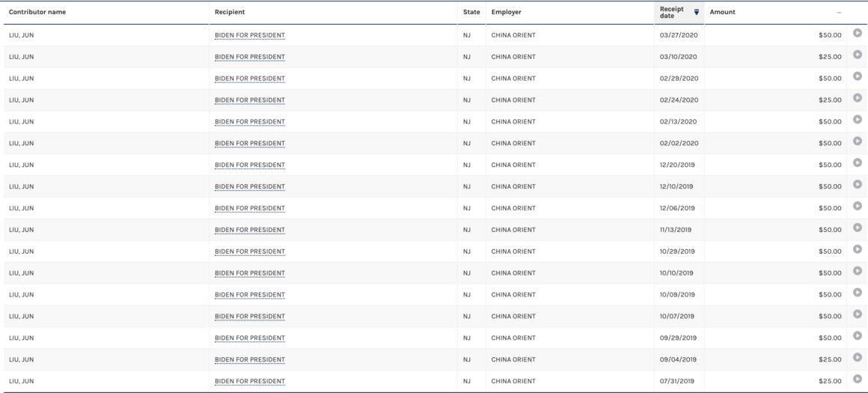Follow Biden for President link in 07/31/2019 row

coord(249,381)
